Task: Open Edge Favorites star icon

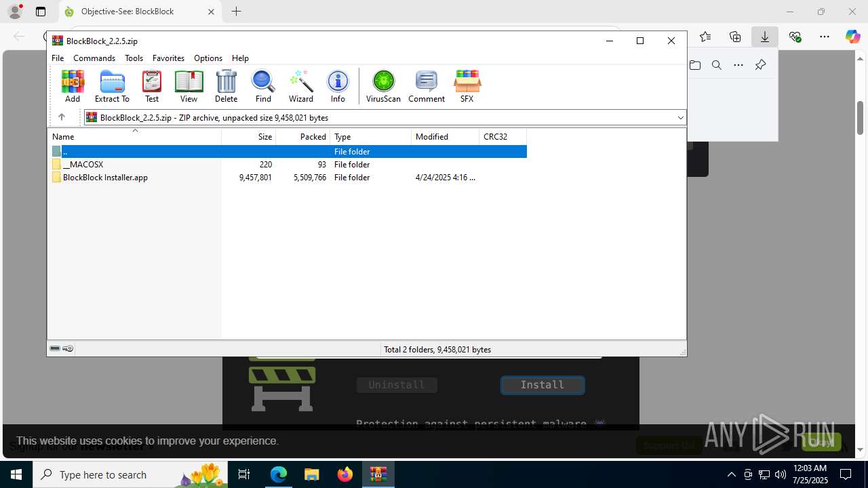Action: coord(705,37)
